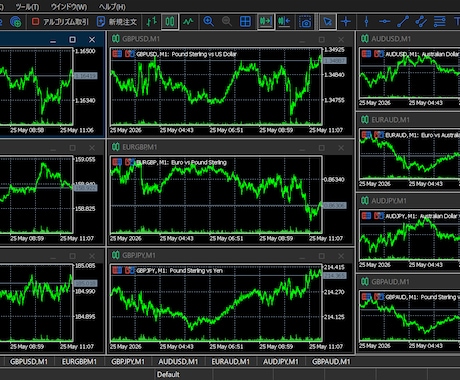Switch chart to candlestick mode
Image resolution: width=460 pixels, height=380 pixels.
pos(170,22)
